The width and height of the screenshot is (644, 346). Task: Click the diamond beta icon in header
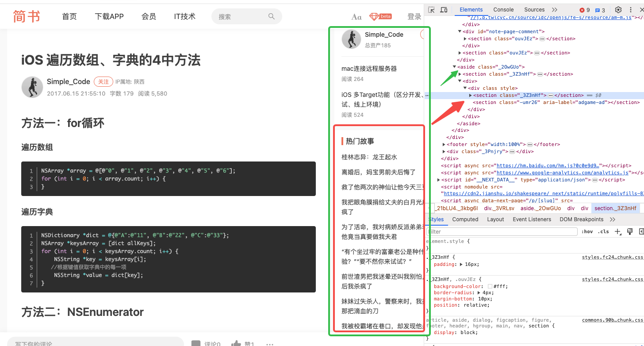tap(380, 16)
